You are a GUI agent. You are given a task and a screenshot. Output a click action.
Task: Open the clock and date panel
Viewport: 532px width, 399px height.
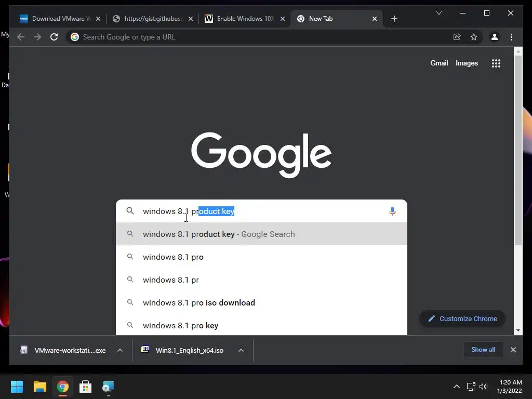(x=510, y=387)
